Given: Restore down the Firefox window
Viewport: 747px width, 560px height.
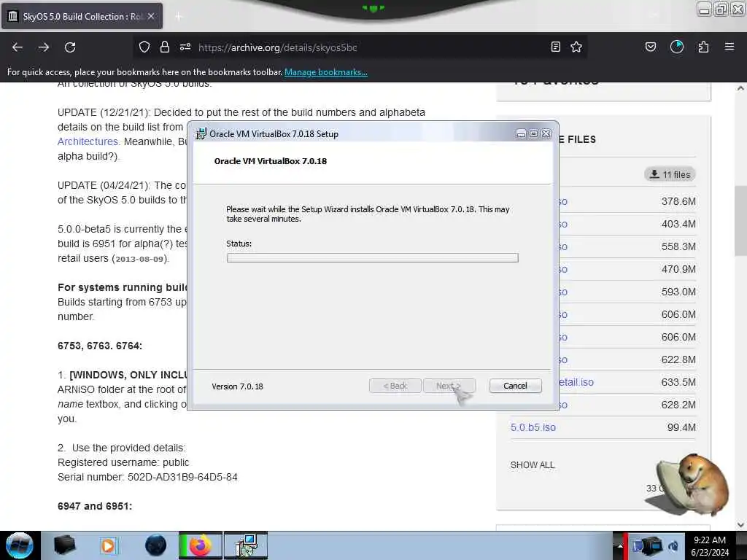Looking at the screenshot, I should [721, 9].
